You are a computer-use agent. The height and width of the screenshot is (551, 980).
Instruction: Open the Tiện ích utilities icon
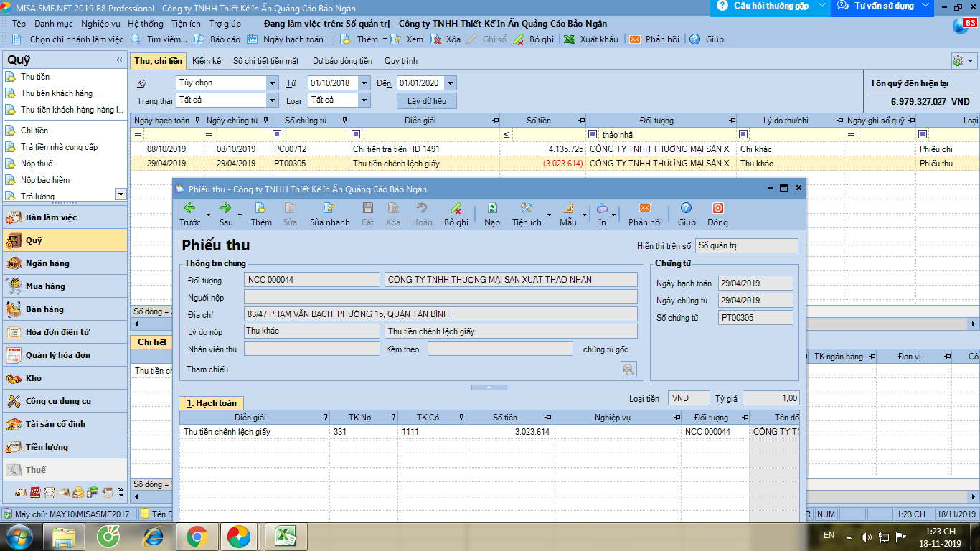[526, 209]
